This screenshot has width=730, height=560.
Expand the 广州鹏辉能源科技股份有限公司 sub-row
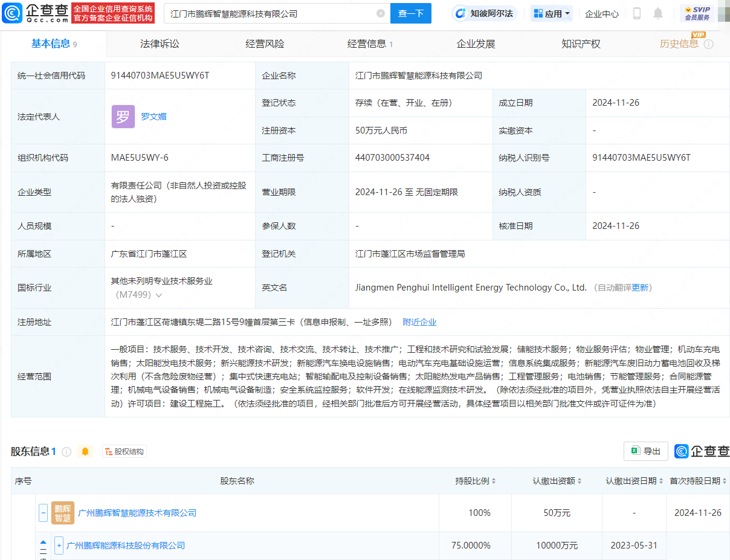pyautogui.click(x=59, y=546)
